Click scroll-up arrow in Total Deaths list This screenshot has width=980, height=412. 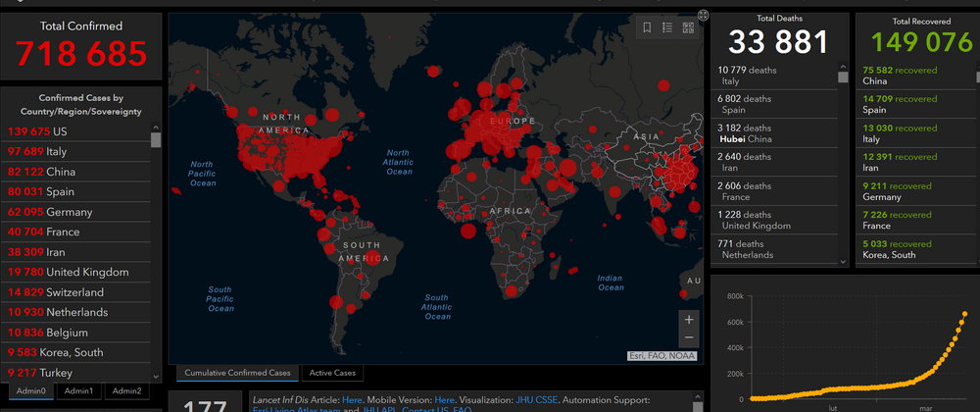[843, 67]
